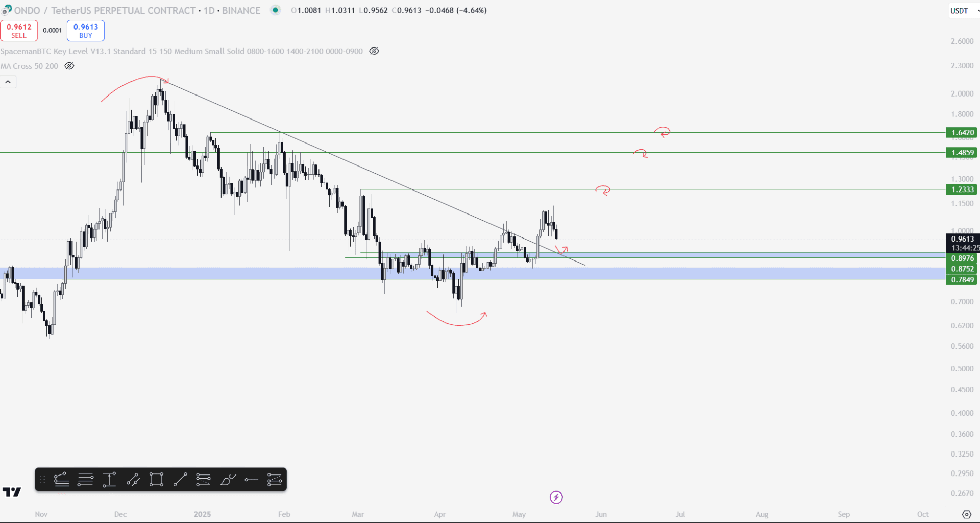Toggle visibility of SpacemanBTC Key Level indicator
Viewport: 980px width, 523px height.
(x=374, y=51)
